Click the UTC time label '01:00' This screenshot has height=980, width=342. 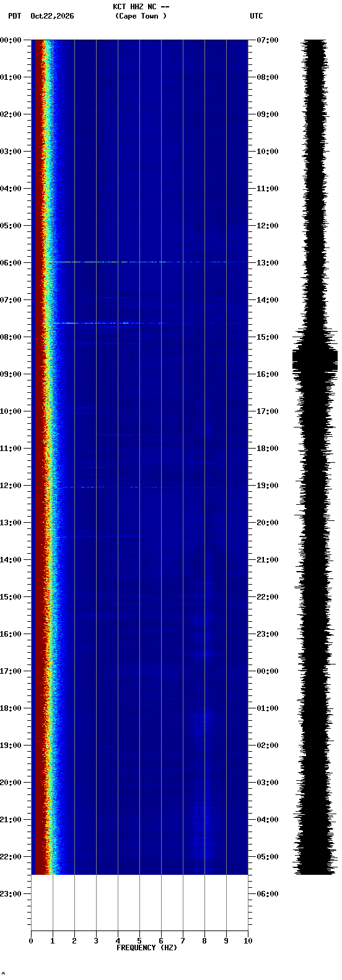268,708
